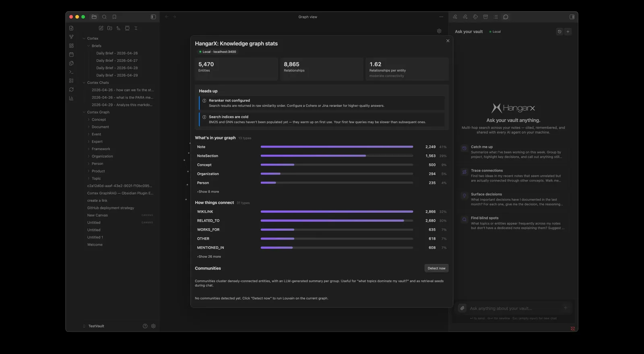
Task: Toggle the left sidebar
Action: (153, 17)
